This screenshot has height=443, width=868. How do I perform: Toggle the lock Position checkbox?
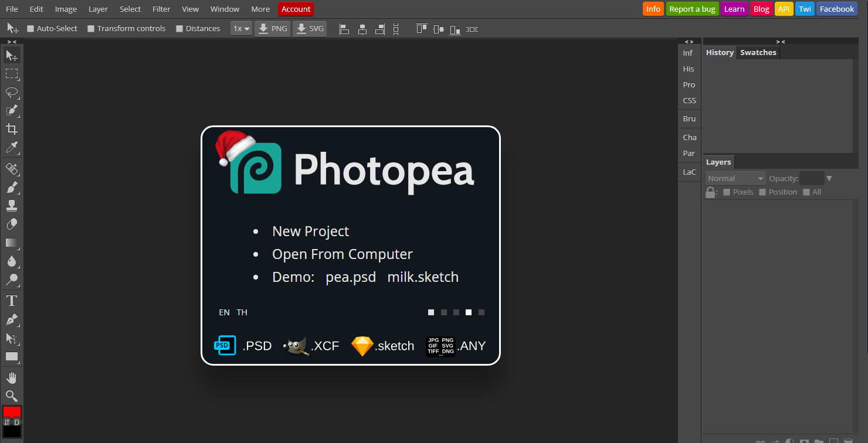coord(762,192)
